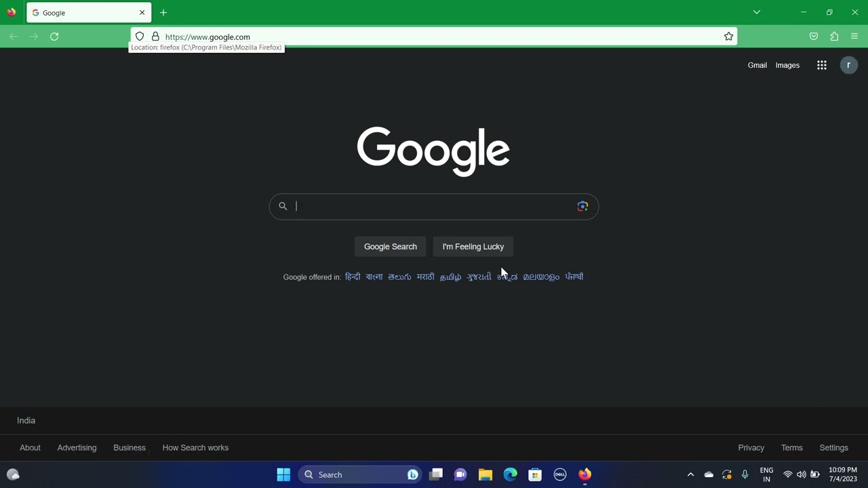Open the ENG IN language switcher
868x488 pixels.
766,474
